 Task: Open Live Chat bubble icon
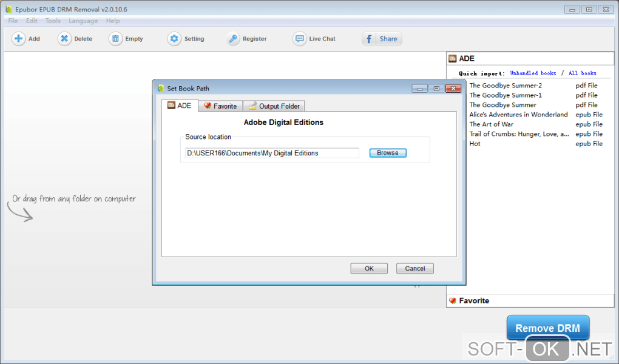(x=300, y=39)
